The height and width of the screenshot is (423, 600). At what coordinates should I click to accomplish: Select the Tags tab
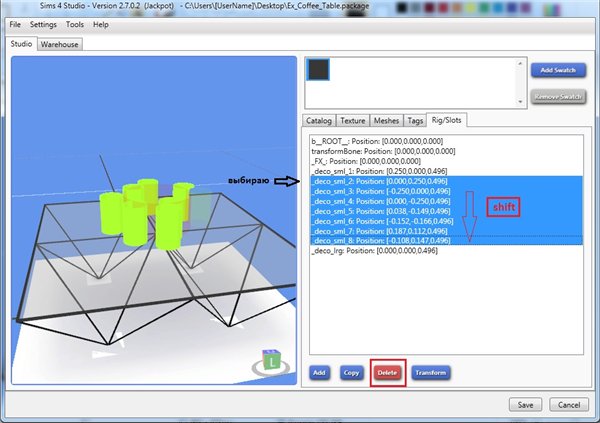point(414,121)
